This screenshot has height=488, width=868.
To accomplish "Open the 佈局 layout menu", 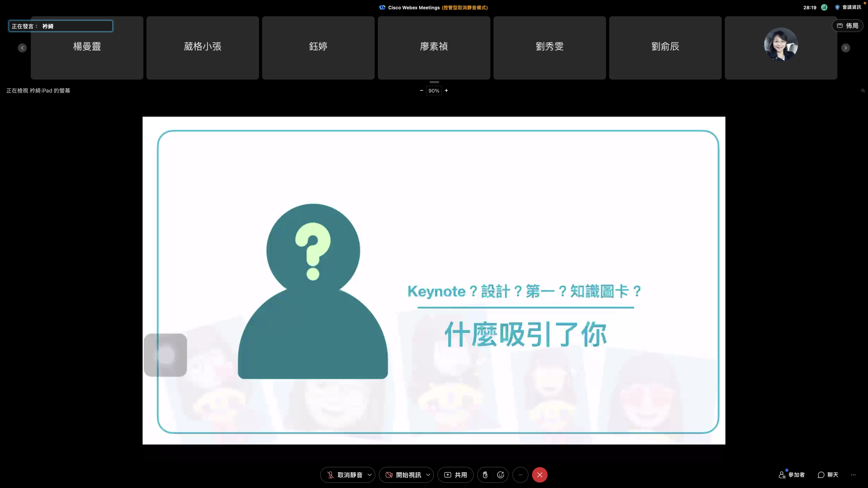I will click(847, 26).
